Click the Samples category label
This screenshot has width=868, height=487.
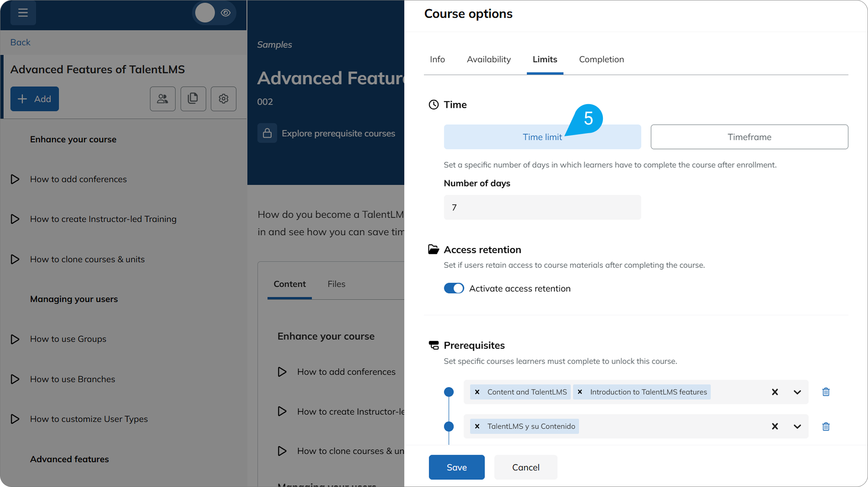click(275, 45)
